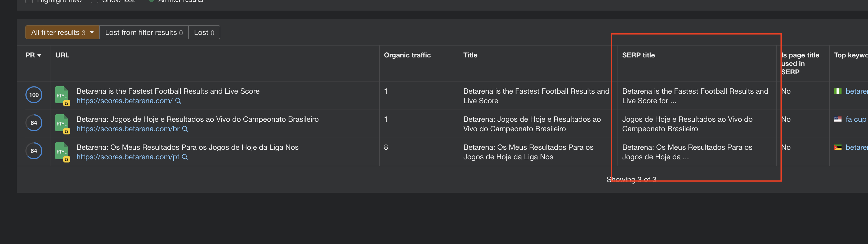Toggle PR column sort order arrow
This screenshot has width=868, height=244.
[x=40, y=55]
